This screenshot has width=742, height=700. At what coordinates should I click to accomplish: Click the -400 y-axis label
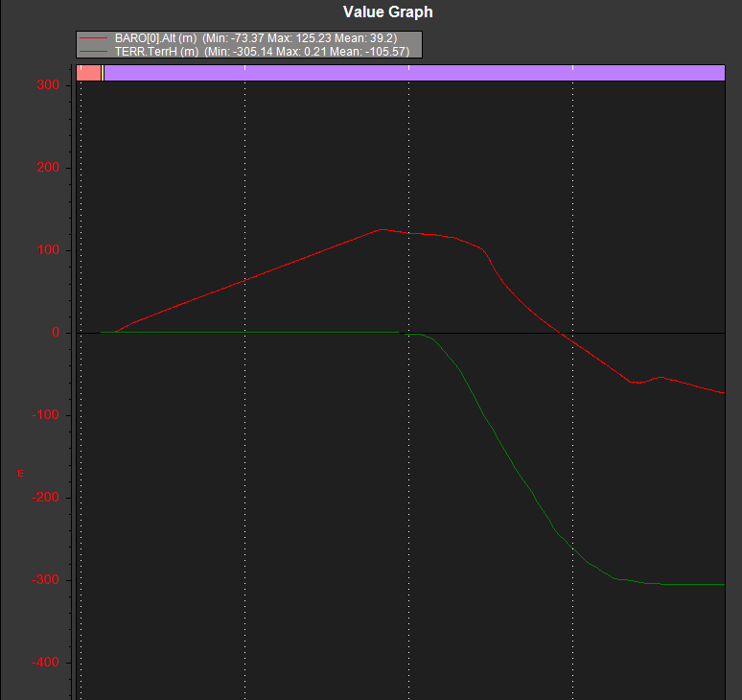click(x=45, y=663)
